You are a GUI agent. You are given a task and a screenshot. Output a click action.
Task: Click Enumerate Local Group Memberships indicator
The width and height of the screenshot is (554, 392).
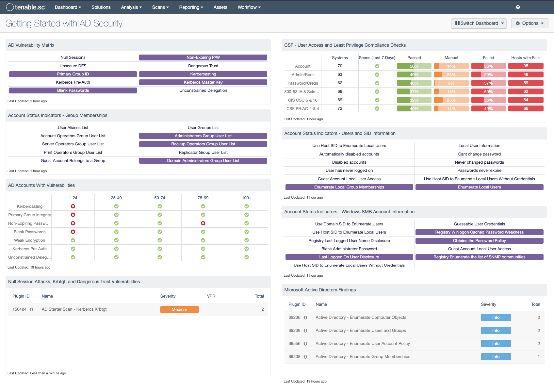pos(349,187)
